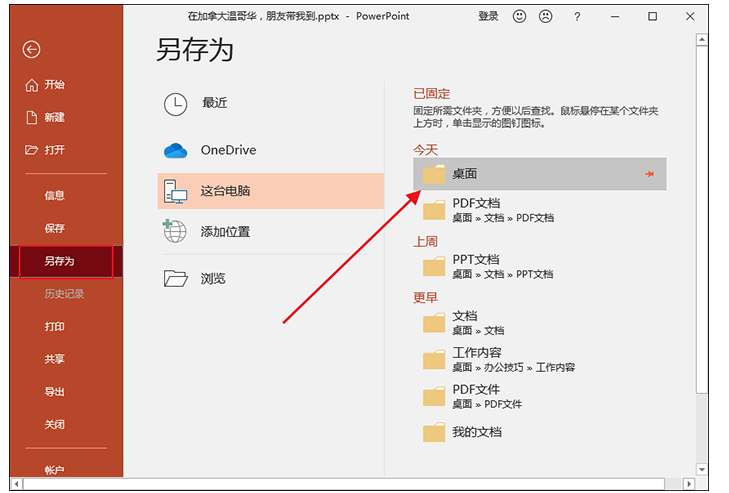The image size is (729, 493).
Task: Click the Recent clock icon
Action: 176,103
